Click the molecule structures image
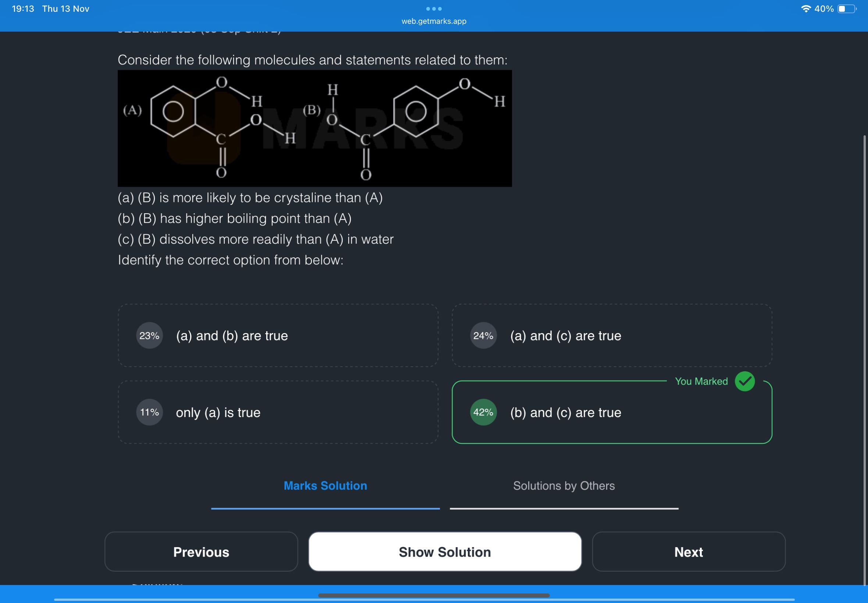 (314, 128)
